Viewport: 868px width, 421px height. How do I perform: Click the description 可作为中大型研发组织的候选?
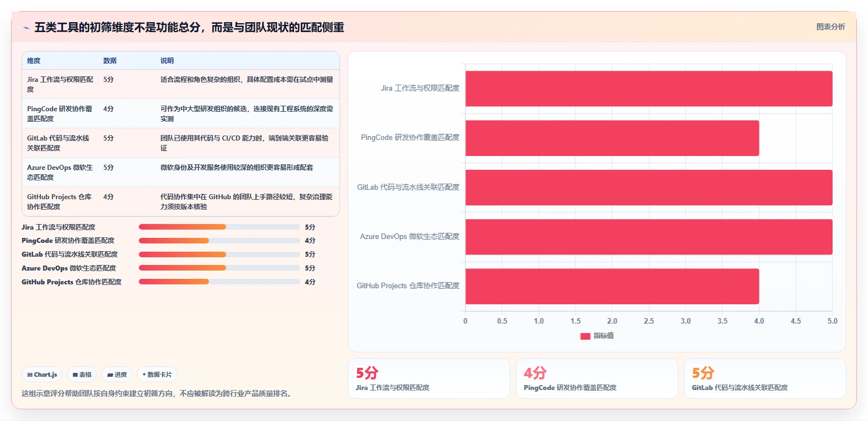tap(247, 113)
